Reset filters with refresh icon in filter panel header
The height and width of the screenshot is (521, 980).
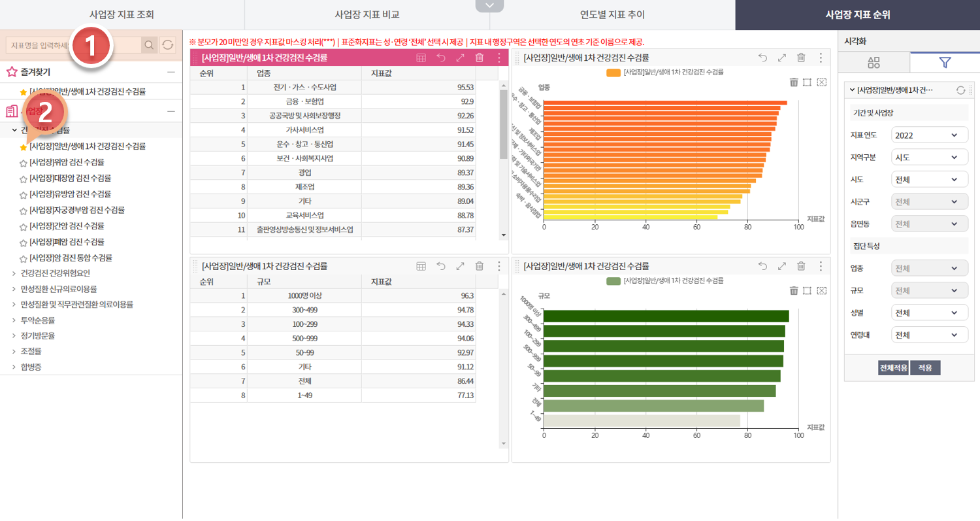pyautogui.click(x=960, y=90)
